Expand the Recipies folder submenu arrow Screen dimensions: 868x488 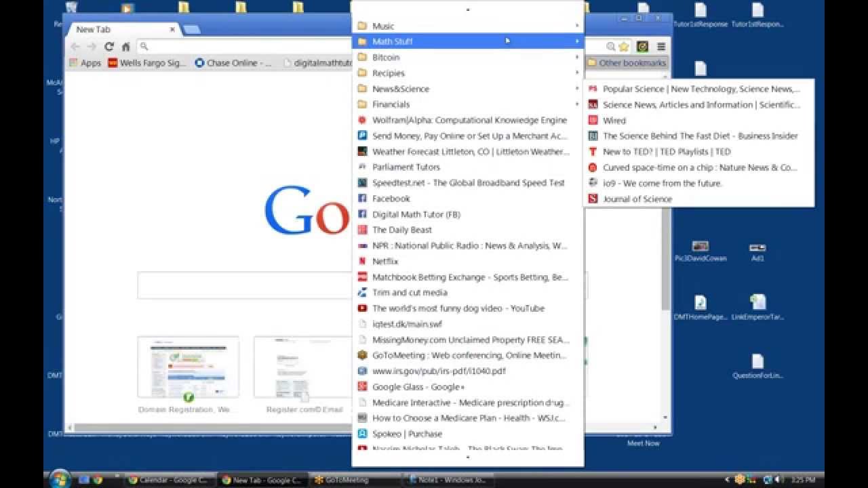pyautogui.click(x=577, y=73)
